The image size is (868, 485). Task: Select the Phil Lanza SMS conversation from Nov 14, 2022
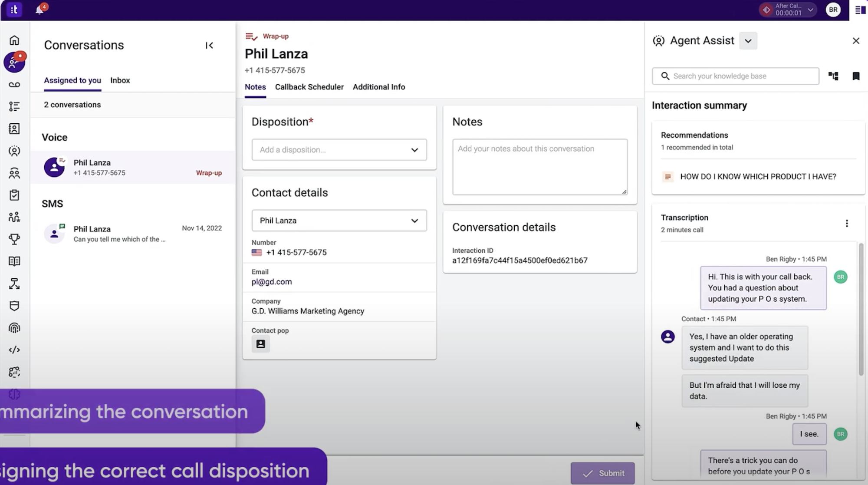coord(133,234)
